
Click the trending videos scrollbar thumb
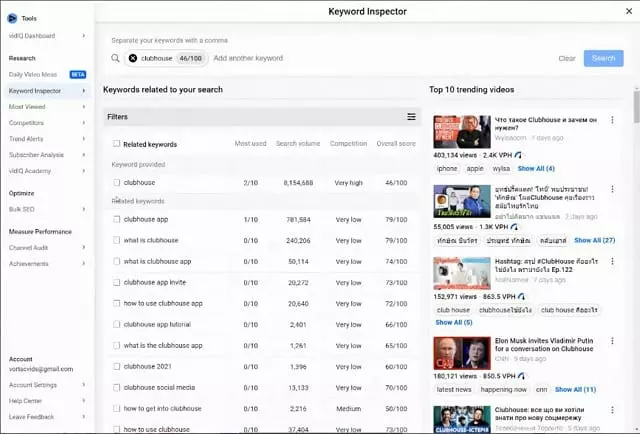pos(636,106)
